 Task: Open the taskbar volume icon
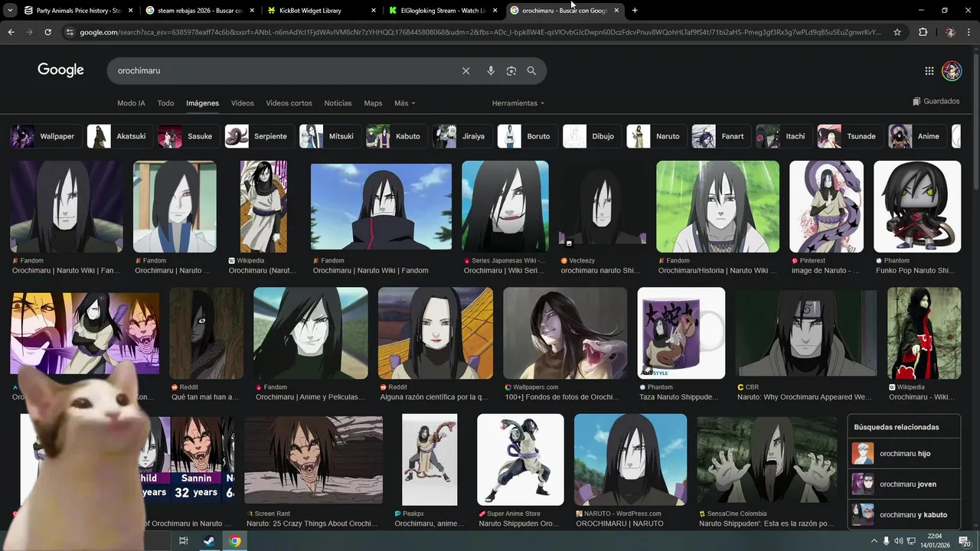pos(899,541)
